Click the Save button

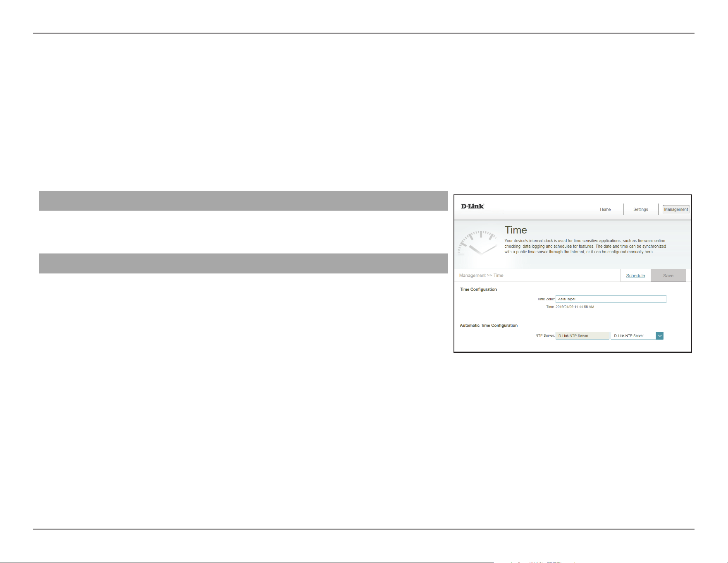click(668, 276)
